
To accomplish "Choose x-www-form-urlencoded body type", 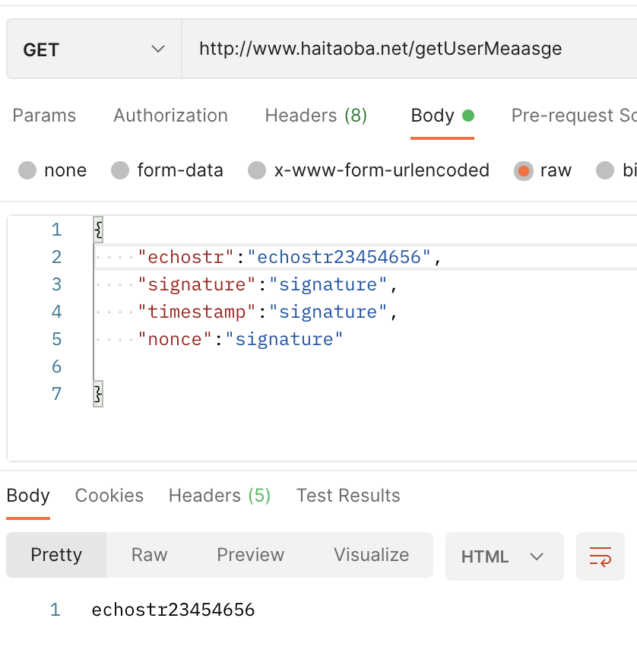I will tap(258, 170).
